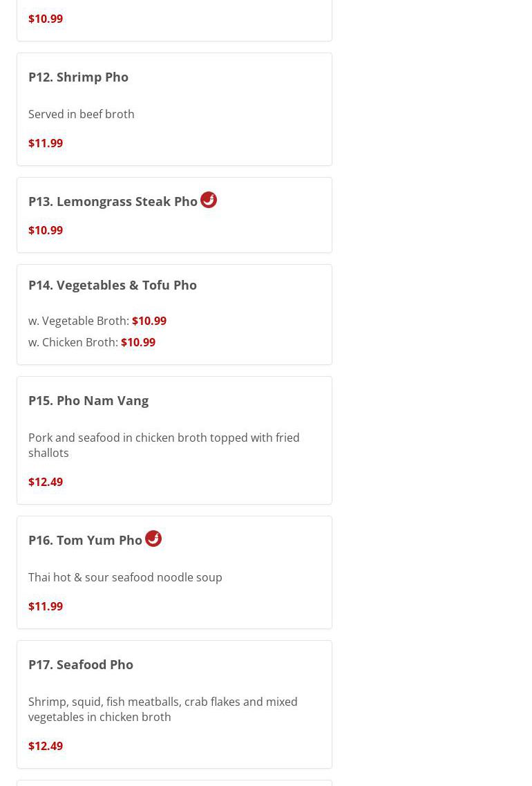Select the P13. Lemongrass Steak Pho title
The image size is (532, 786).
pos(113,201)
